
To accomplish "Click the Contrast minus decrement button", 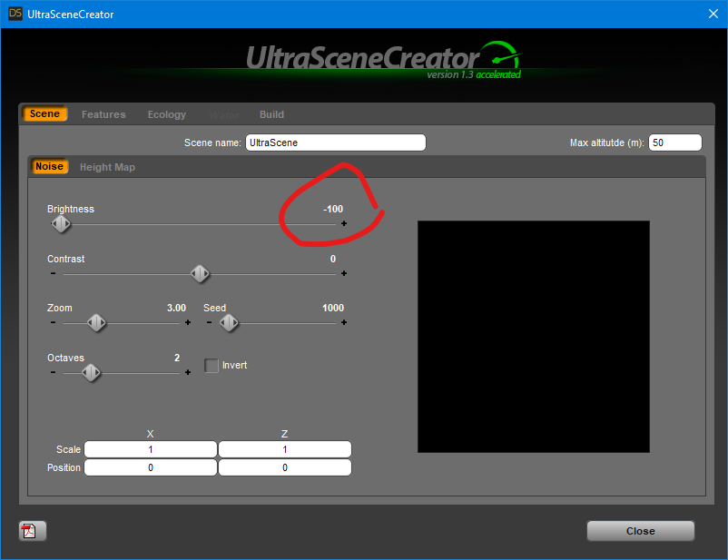I will (53, 273).
